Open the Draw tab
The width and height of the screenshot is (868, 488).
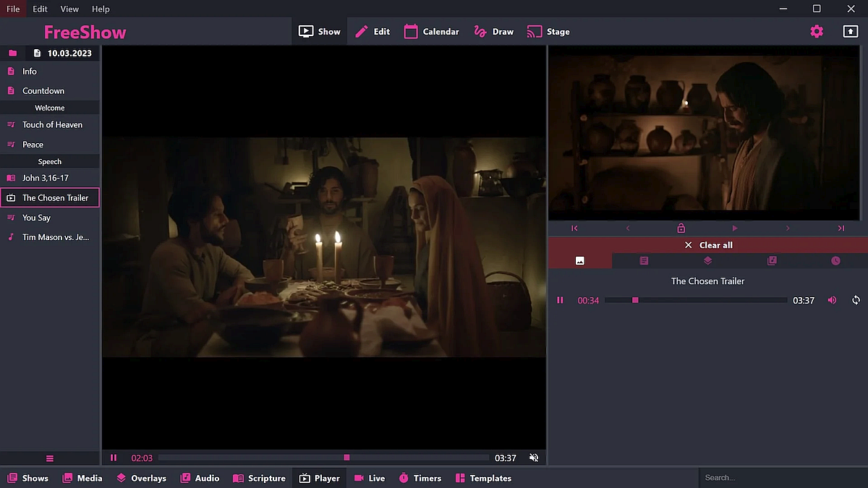(x=493, y=31)
